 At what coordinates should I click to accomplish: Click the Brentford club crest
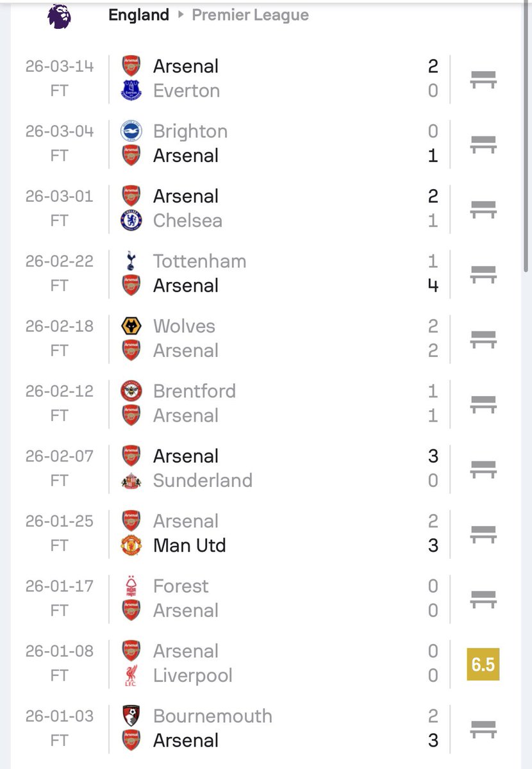pyautogui.click(x=131, y=391)
